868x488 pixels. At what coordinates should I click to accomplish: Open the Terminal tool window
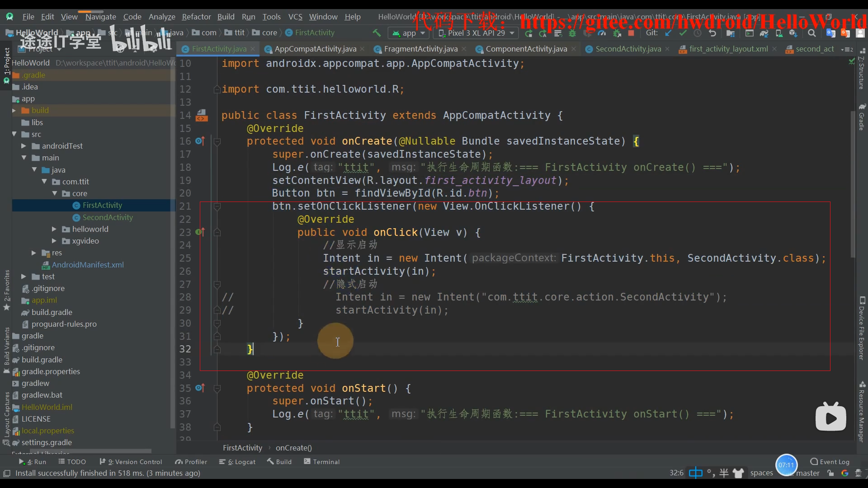coord(321,462)
